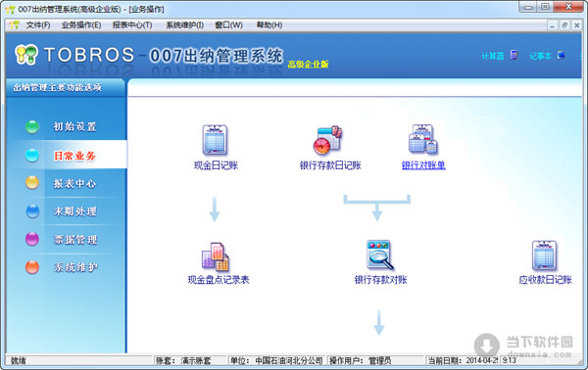Close the inner 业务操作 child window
588x370 pixels.
576,25
